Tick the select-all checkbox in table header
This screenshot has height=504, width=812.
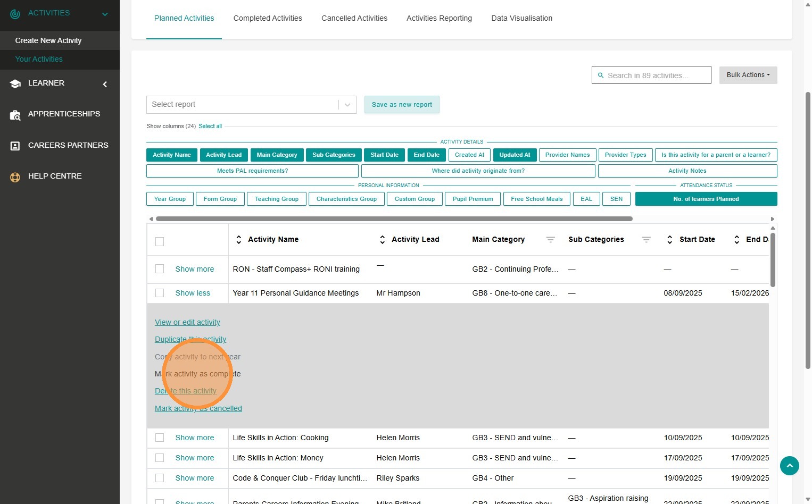[160, 242]
